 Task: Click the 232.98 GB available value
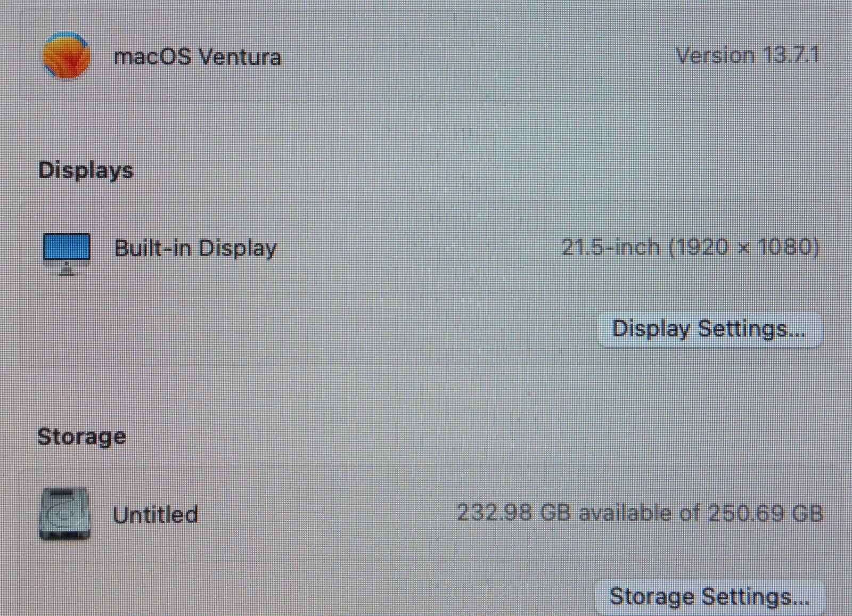pyautogui.click(x=514, y=513)
